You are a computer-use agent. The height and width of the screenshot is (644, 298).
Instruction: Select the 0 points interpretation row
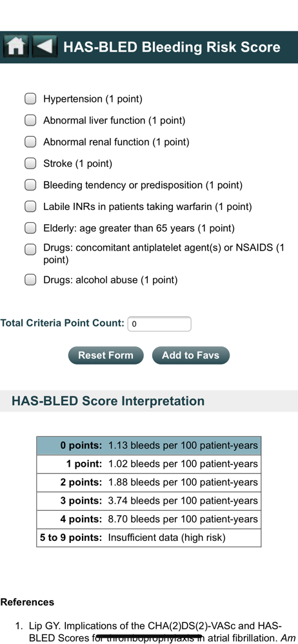[x=148, y=445]
